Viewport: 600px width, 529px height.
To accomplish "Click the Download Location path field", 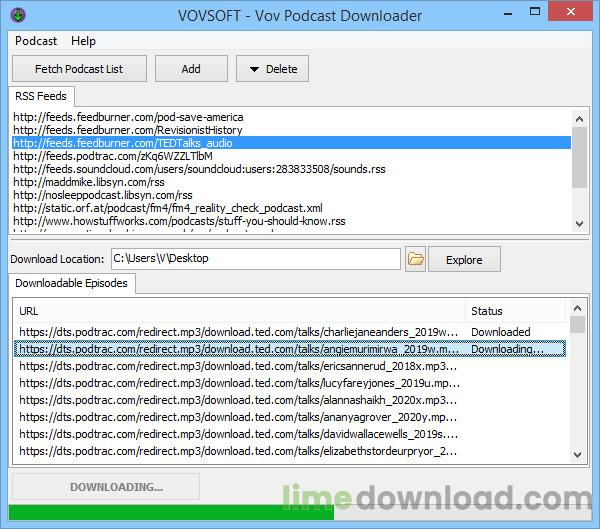I will (x=256, y=259).
